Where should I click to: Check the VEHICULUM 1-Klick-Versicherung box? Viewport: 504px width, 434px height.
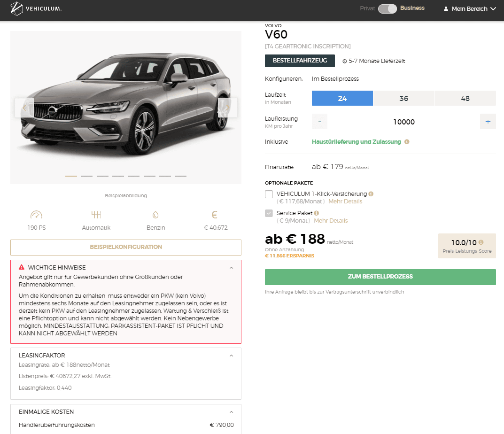click(269, 194)
